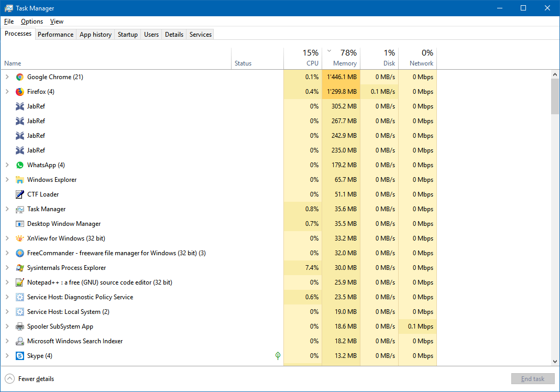Switch to the Details tab

[x=174, y=34]
